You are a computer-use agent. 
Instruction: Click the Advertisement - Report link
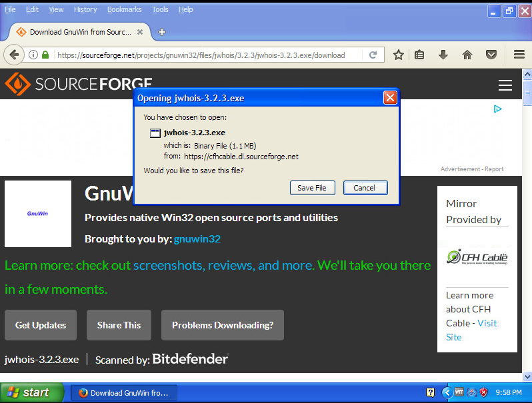pyautogui.click(x=472, y=169)
